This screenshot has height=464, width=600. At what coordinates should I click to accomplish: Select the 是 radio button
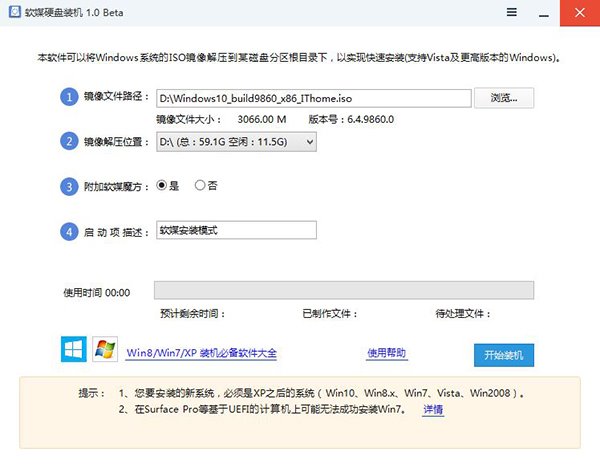162,185
